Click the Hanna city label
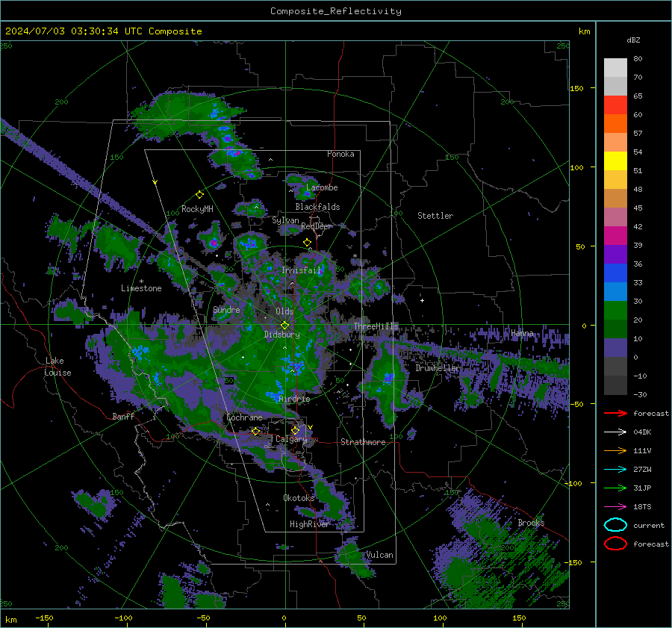The width and height of the screenshot is (672, 628). pos(522,333)
